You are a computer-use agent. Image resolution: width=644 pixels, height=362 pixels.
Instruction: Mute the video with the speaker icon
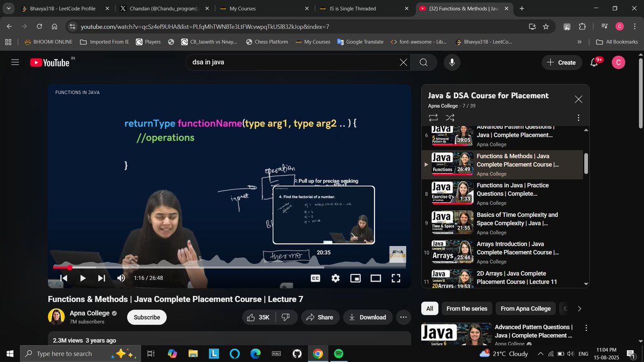(121, 278)
